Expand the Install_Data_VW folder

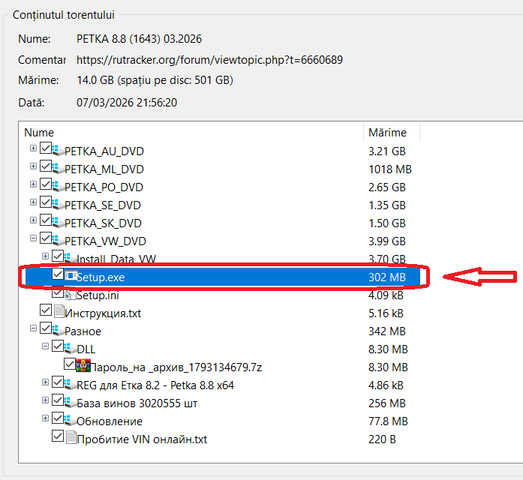45,256
